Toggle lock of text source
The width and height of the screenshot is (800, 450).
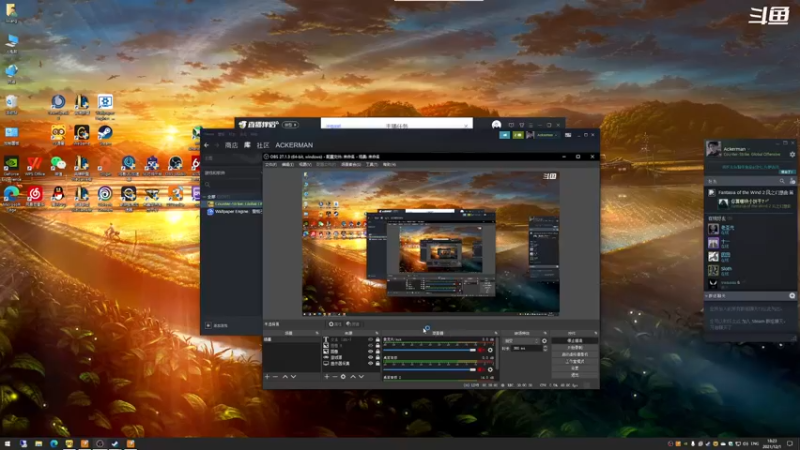point(378,340)
